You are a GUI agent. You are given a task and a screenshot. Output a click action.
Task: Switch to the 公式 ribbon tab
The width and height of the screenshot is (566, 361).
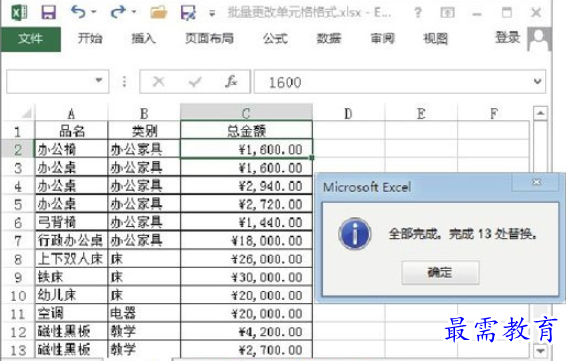(x=275, y=38)
